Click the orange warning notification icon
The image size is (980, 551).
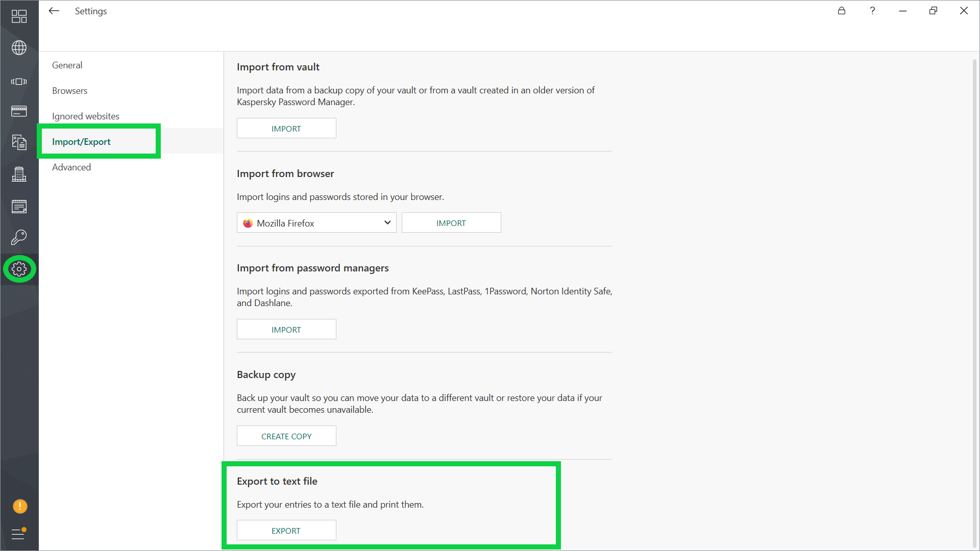[19, 506]
